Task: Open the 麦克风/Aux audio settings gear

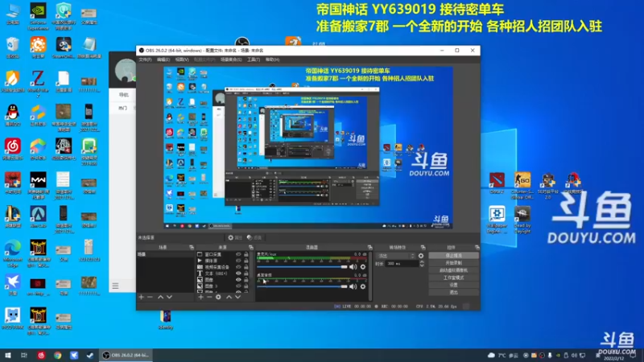Action: pos(363,267)
